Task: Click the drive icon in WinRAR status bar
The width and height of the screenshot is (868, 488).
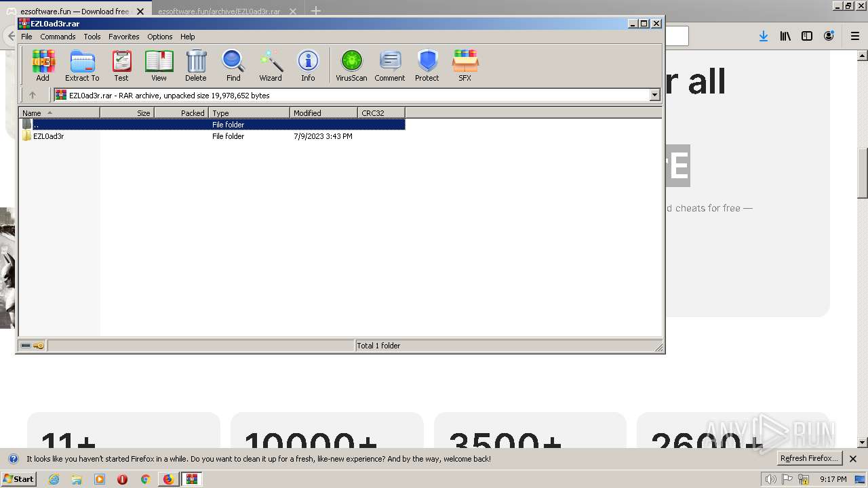Action: click(x=26, y=346)
